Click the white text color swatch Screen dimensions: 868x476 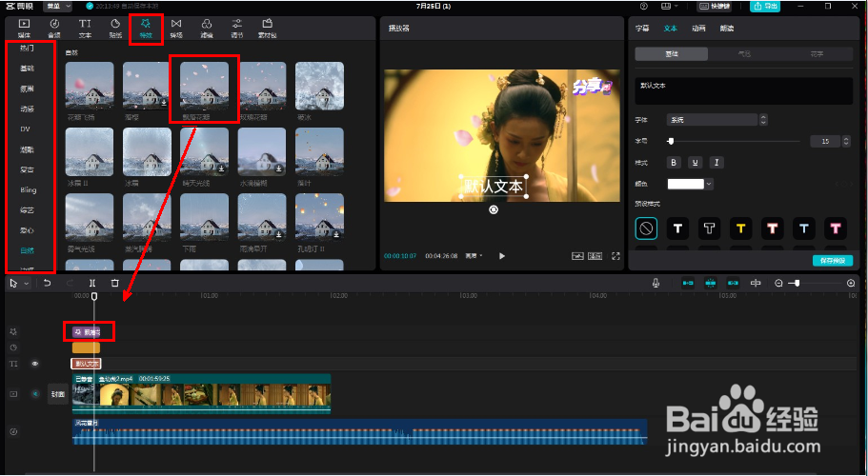point(686,184)
